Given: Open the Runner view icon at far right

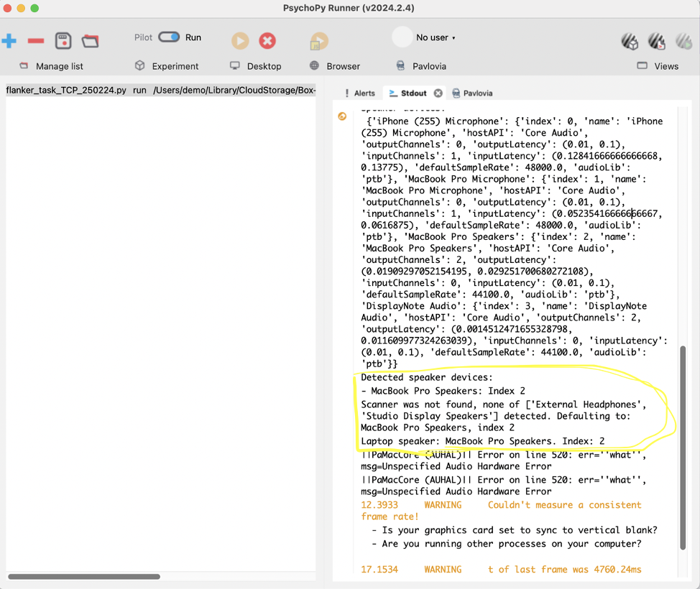Looking at the screenshot, I should pyautogui.click(x=683, y=42).
